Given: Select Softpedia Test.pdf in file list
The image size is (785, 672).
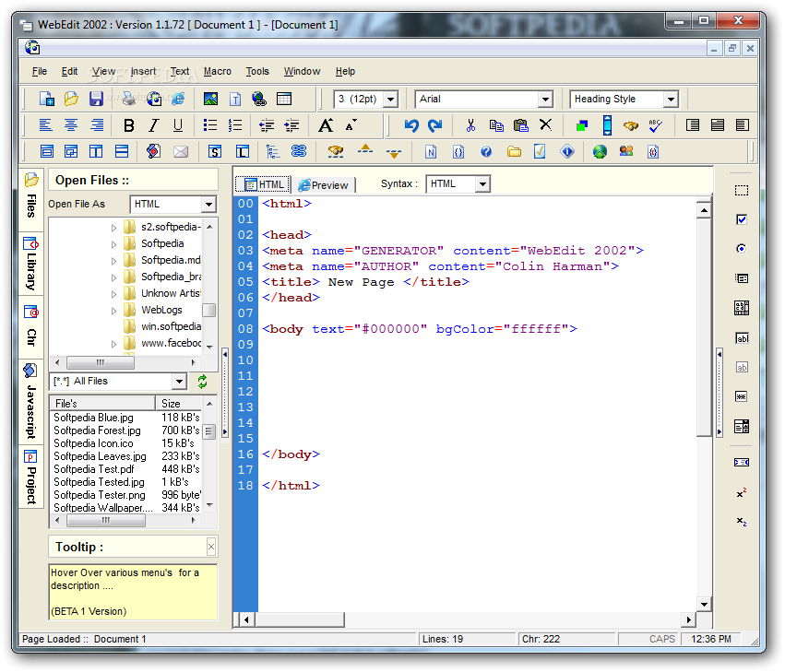Looking at the screenshot, I should coord(93,469).
